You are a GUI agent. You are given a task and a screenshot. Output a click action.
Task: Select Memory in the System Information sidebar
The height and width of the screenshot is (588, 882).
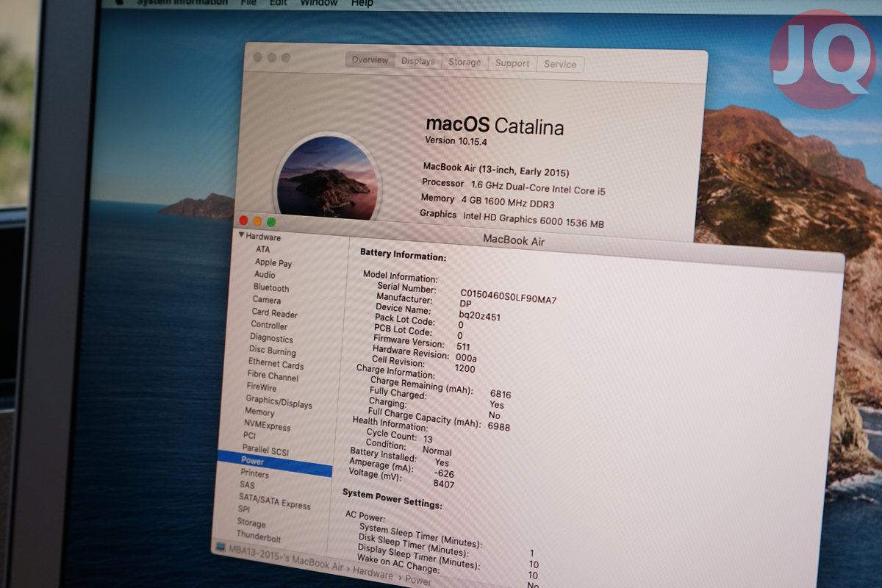click(259, 412)
